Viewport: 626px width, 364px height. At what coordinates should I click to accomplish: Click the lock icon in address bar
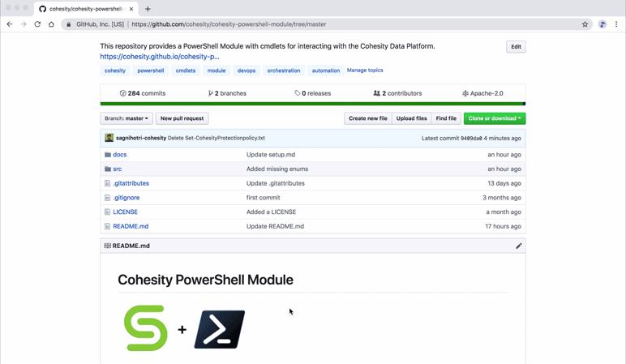click(x=69, y=24)
